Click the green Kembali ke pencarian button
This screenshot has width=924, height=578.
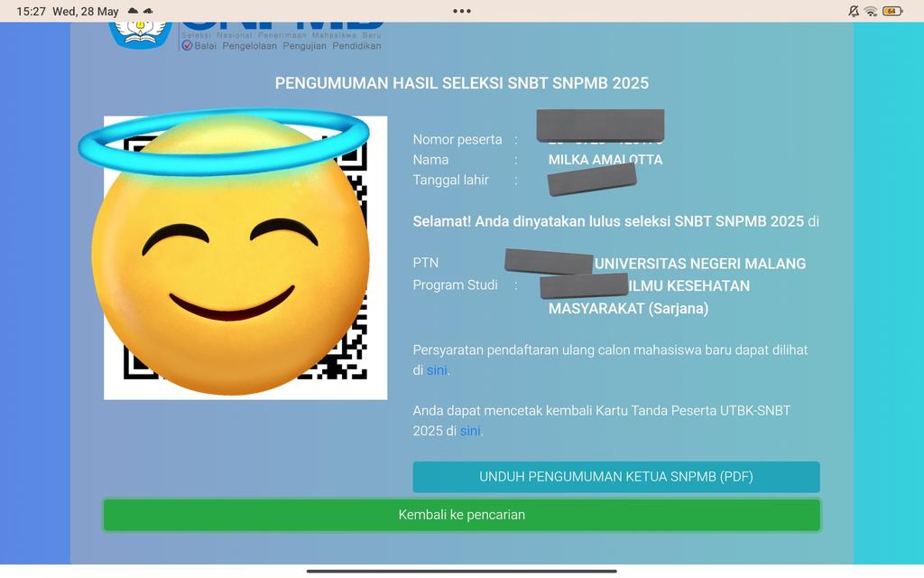click(461, 515)
